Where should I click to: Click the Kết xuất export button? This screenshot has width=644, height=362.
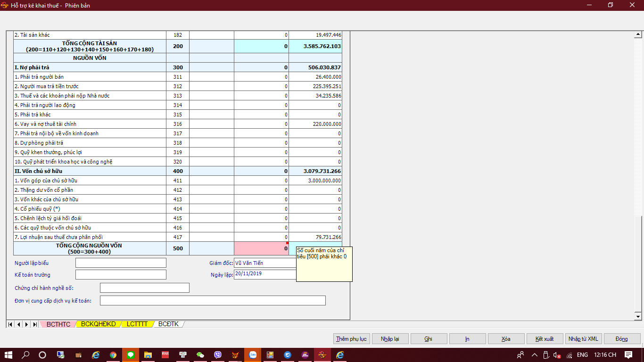coord(545,339)
